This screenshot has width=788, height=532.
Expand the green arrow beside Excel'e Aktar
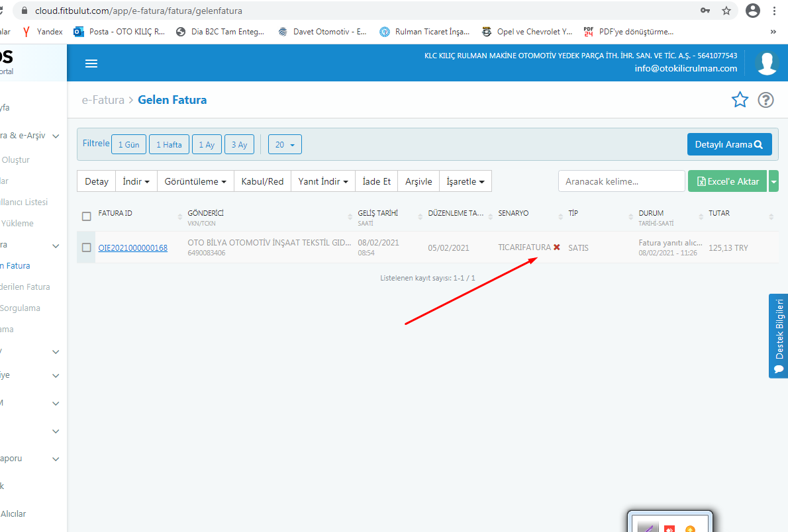click(773, 181)
